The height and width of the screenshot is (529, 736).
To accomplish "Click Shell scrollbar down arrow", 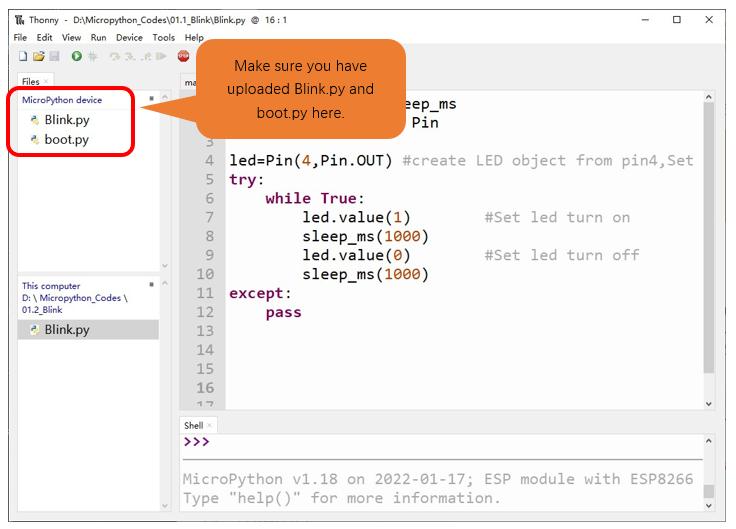I will click(x=709, y=506).
